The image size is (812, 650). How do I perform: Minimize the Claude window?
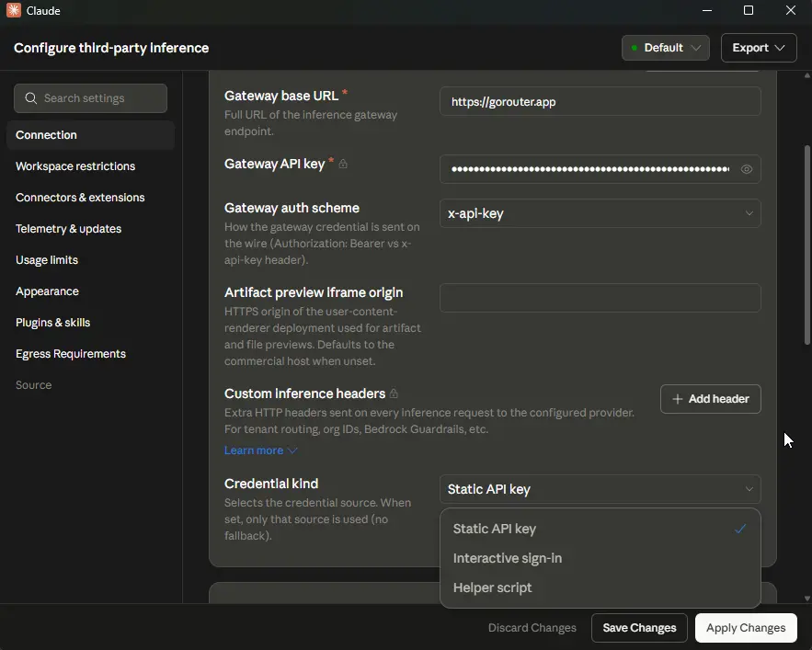707,10
